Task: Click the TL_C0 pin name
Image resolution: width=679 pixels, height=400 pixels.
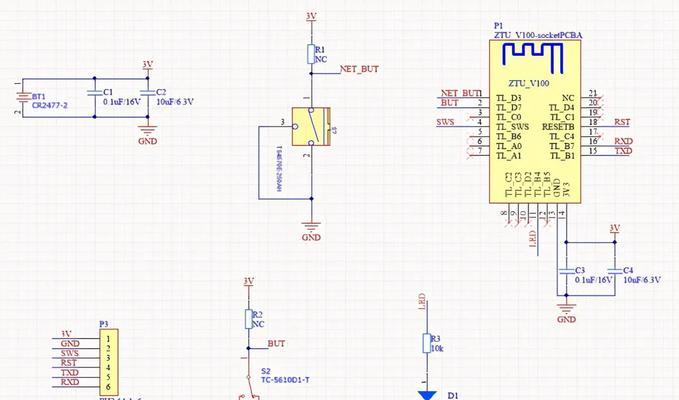Action: pos(508,117)
